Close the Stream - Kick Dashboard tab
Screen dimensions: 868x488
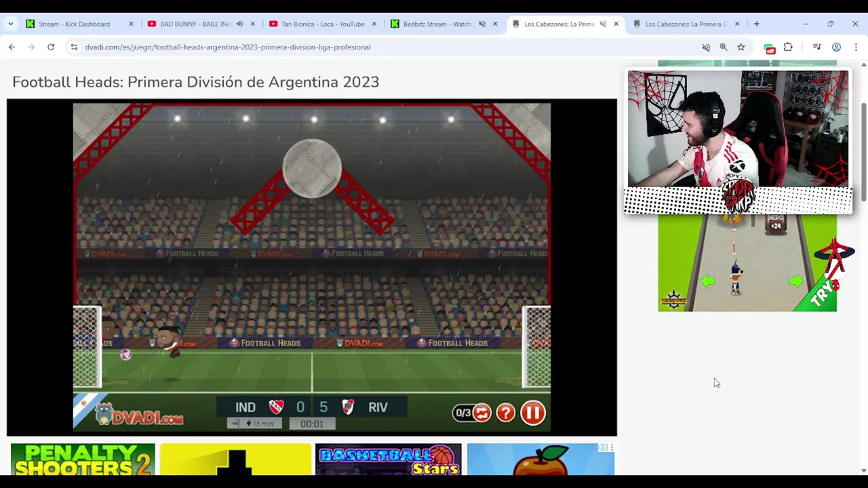(131, 24)
